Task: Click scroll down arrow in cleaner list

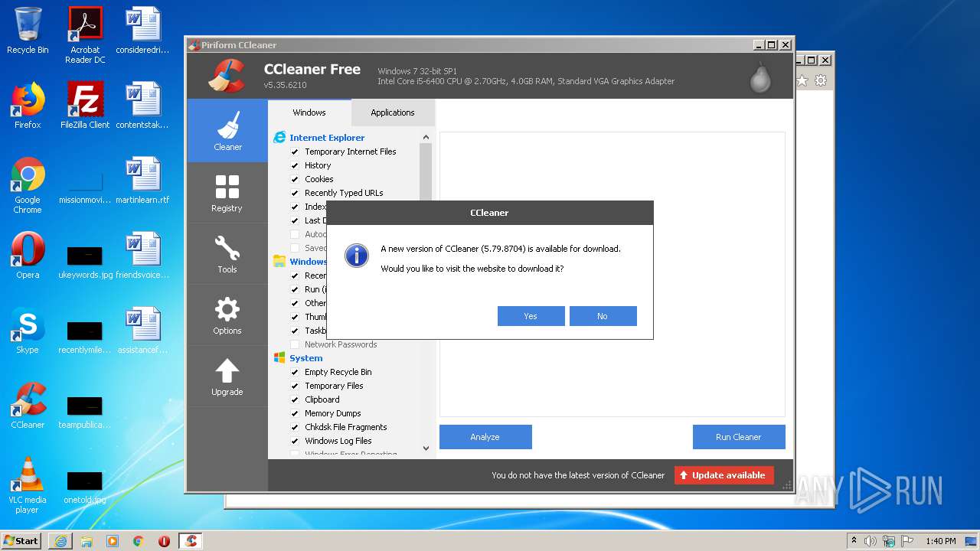Action: (x=426, y=448)
